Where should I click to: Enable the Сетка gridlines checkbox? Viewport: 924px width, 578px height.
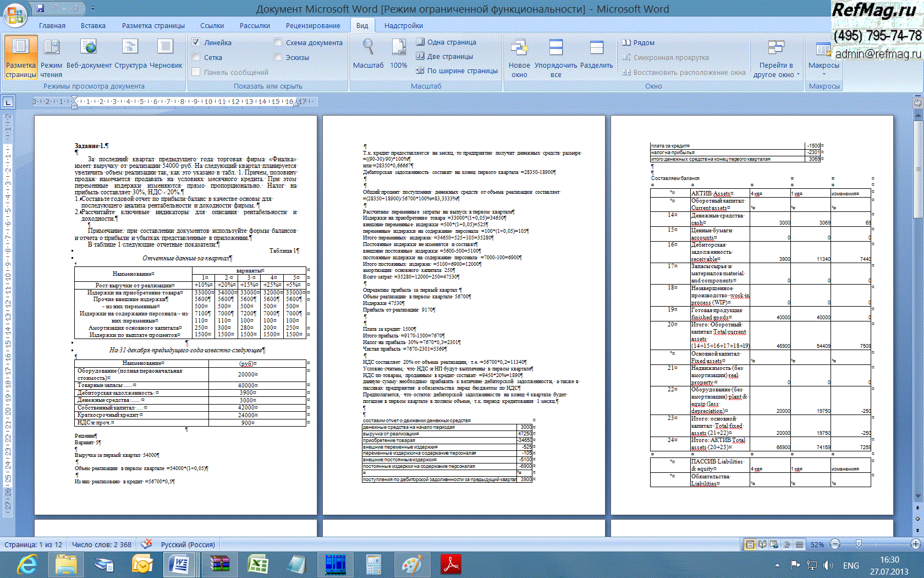(x=196, y=57)
